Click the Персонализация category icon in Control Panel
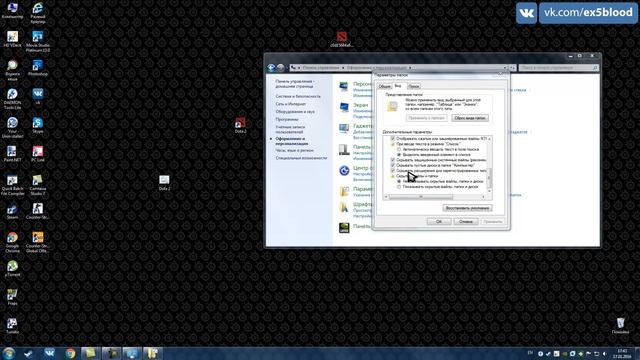Image resolution: width=640 pixels, height=360 pixels. [x=344, y=86]
